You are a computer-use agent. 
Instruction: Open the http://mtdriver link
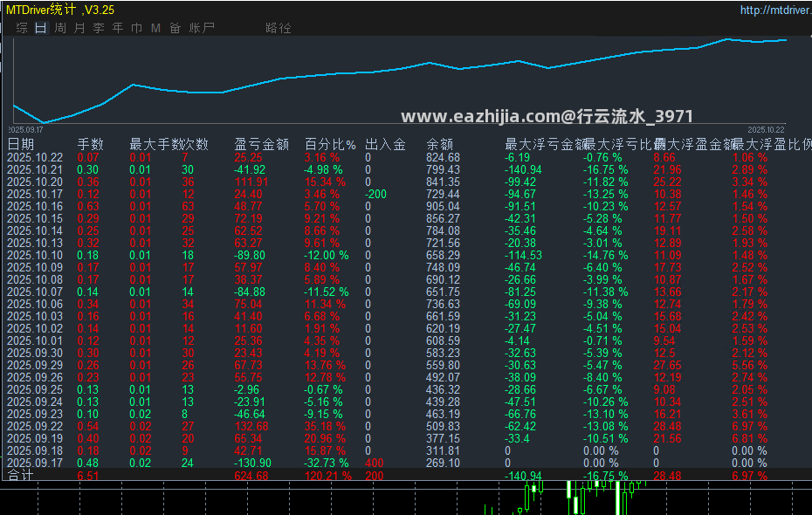(x=775, y=10)
